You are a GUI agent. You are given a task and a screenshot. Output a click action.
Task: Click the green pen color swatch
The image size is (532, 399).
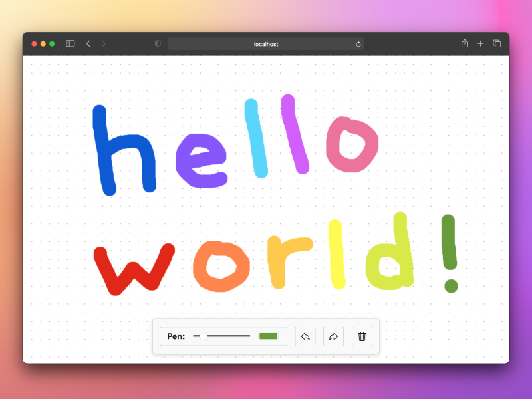point(268,336)
